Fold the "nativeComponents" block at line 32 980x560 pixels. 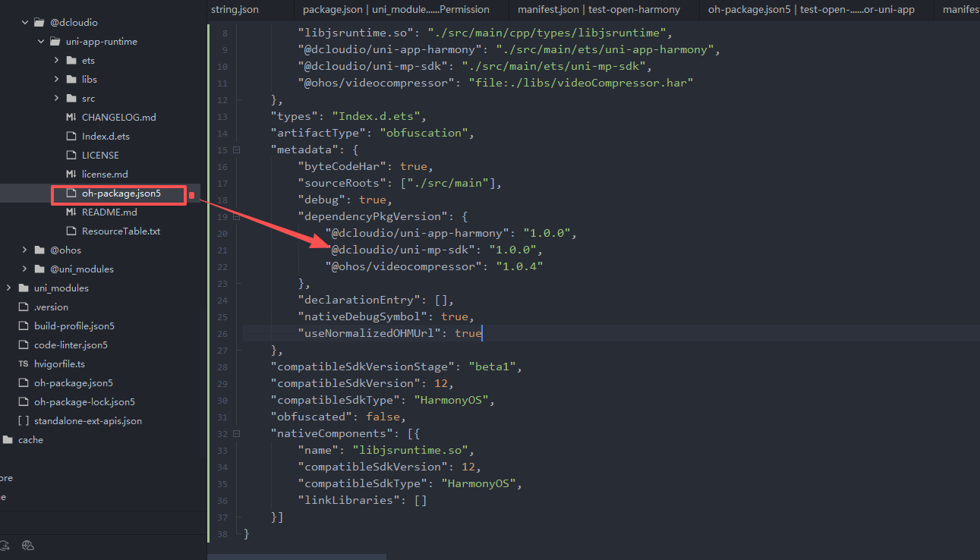237,433
